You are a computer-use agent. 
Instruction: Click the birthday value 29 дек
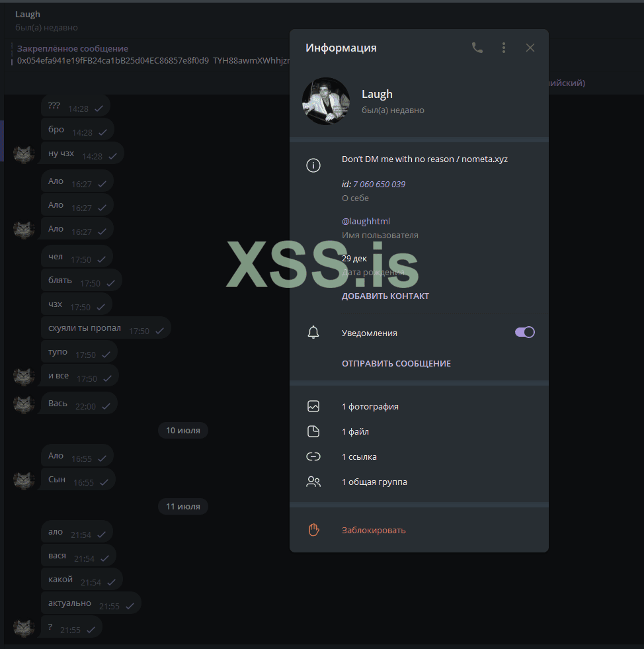click(354, 259)
